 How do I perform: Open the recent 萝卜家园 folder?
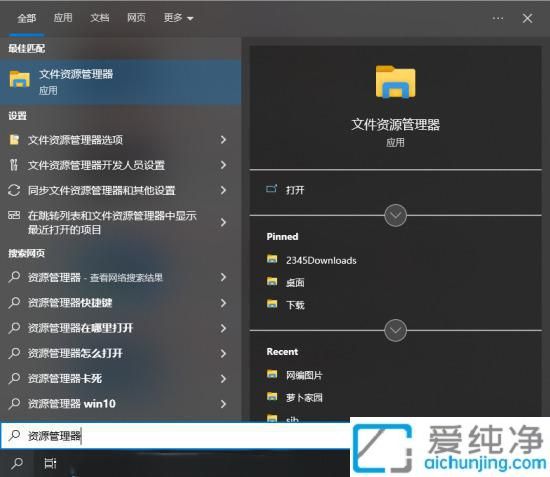tap(304, 397)
